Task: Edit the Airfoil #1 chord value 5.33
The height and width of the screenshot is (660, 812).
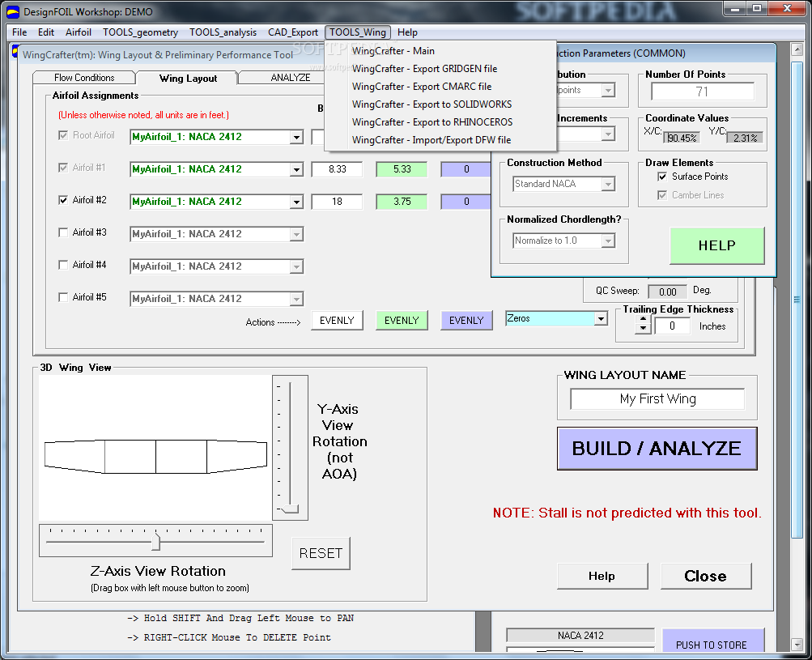Action: click(402, 169)
